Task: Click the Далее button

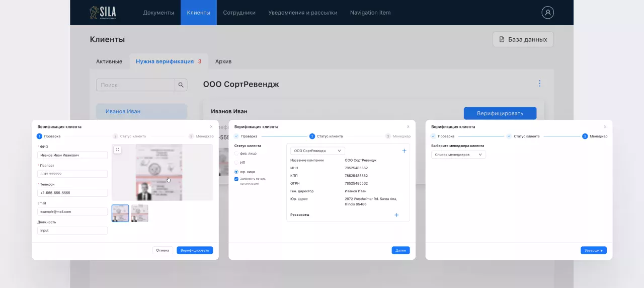Action: click(x=400, y=250)
